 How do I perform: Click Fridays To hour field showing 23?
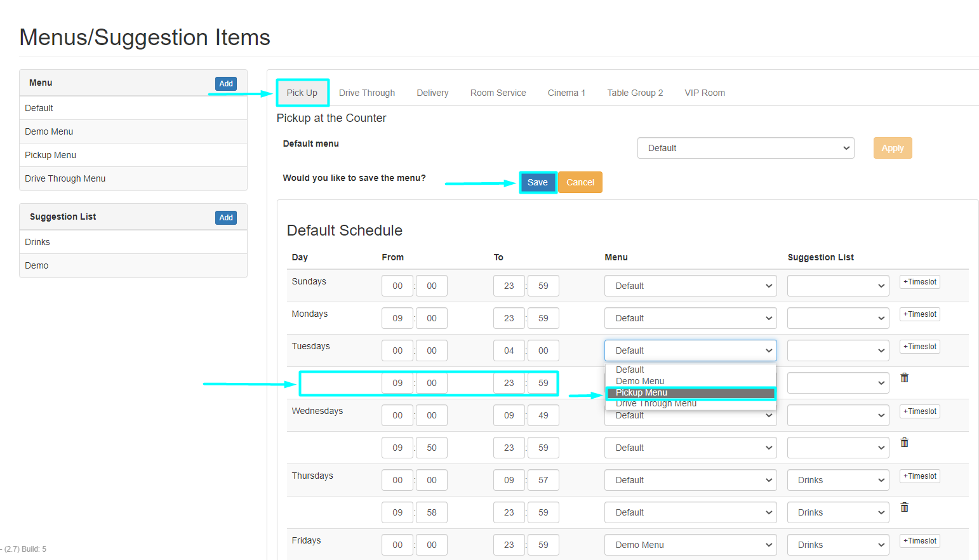509,545
